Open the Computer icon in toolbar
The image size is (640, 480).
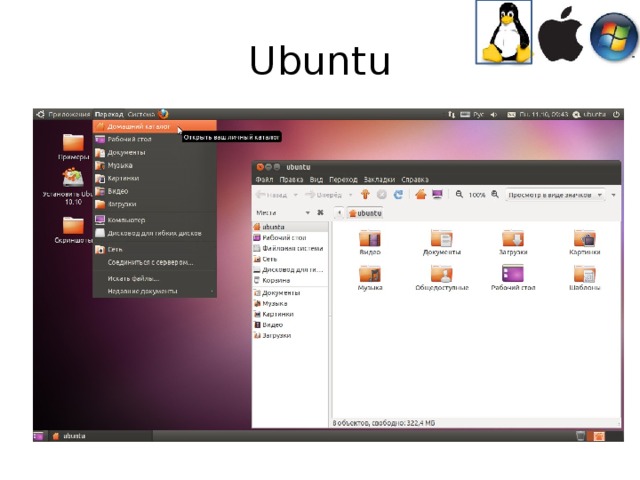coord(437,194)
